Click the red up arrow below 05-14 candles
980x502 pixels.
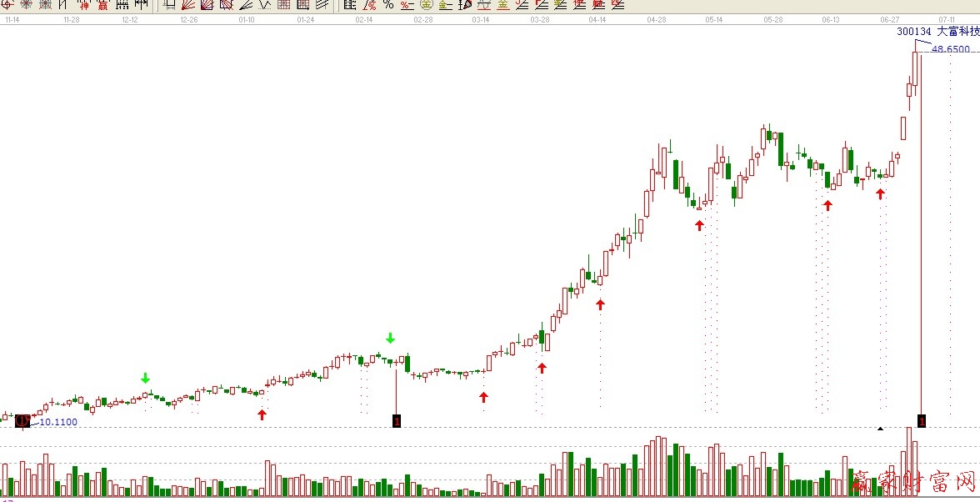(699, 225)
